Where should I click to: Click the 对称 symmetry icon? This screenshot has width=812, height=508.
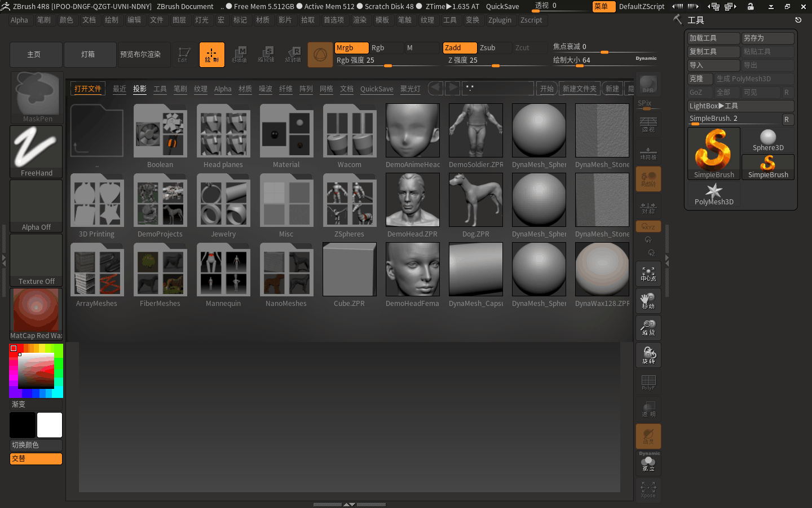pos(648,207)
